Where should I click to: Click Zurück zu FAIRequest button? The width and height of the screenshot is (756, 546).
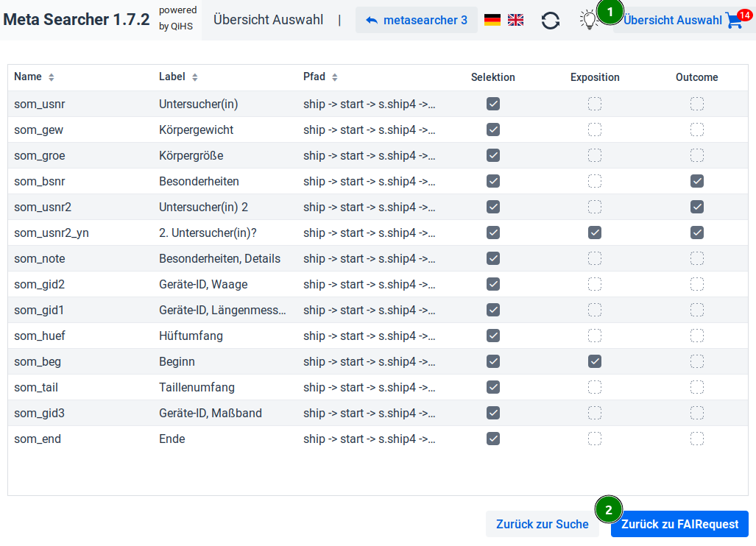pos(679,524)
